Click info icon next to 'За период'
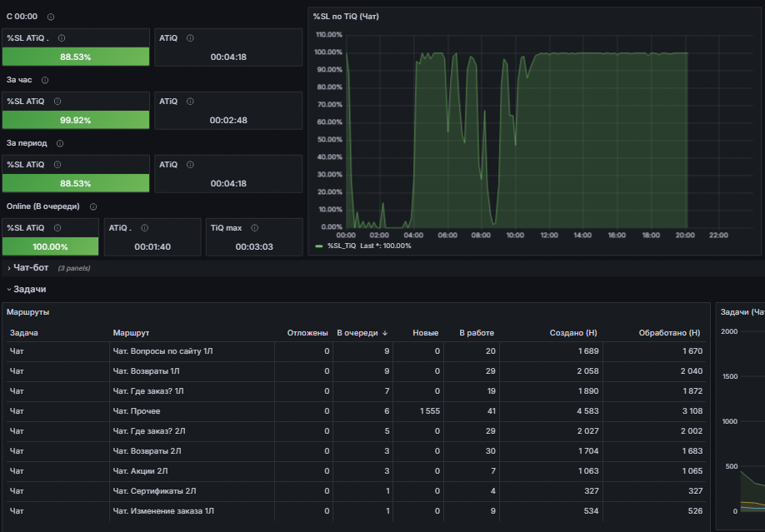Viewport: 765px width, 532px height. click(x=60, y=143)
